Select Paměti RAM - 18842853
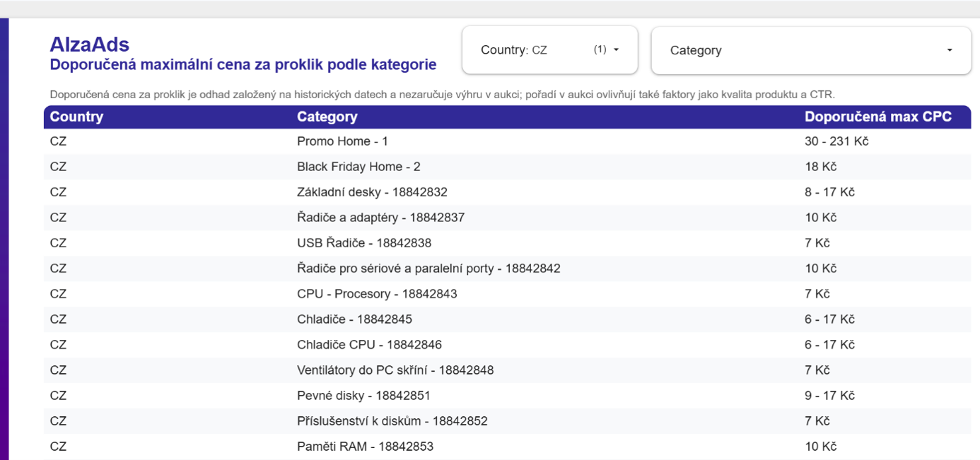980x460 pixels. [x=365, y=447]
